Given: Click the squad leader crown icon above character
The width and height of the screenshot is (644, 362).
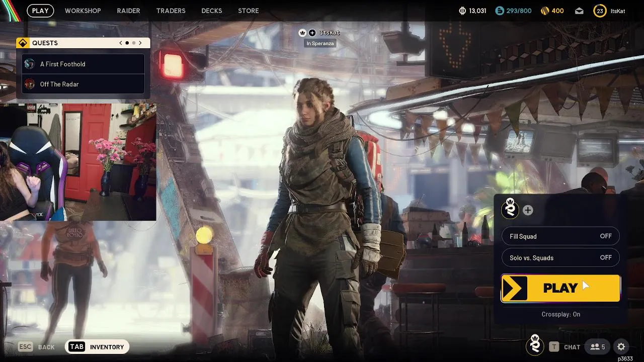Looking at the screenshot, I should coord(302,33).
